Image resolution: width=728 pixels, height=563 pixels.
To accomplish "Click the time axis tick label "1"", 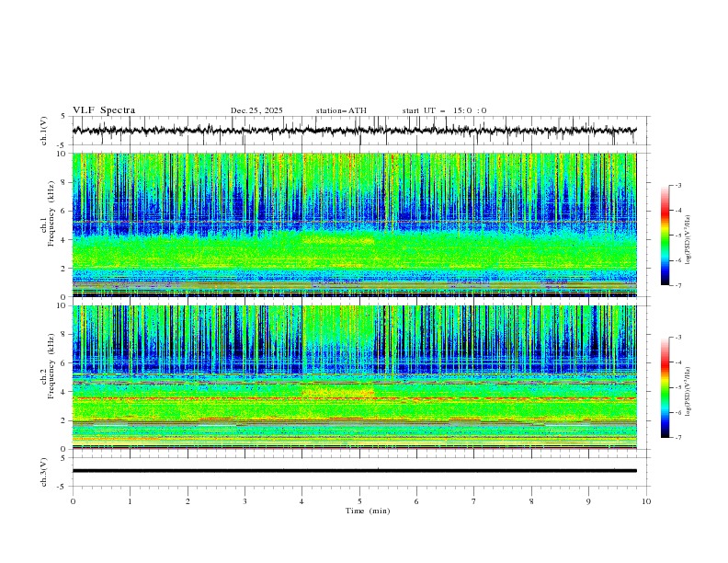I will point(130,501).
